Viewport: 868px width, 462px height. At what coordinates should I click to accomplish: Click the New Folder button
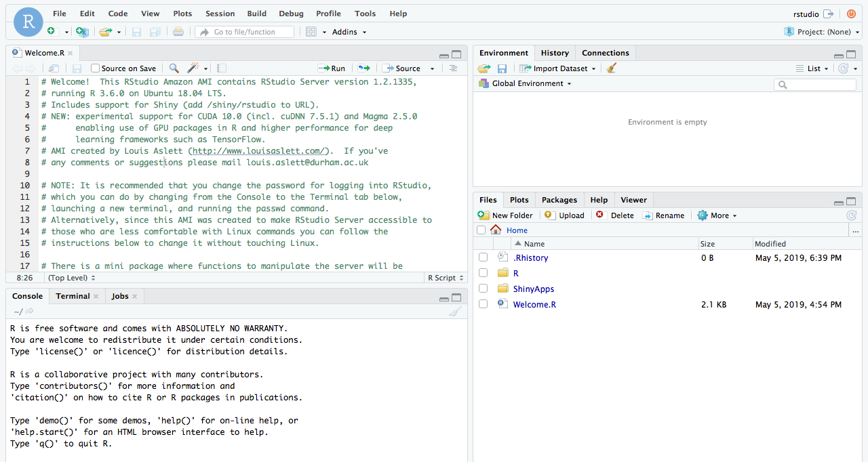click(505, 215)
